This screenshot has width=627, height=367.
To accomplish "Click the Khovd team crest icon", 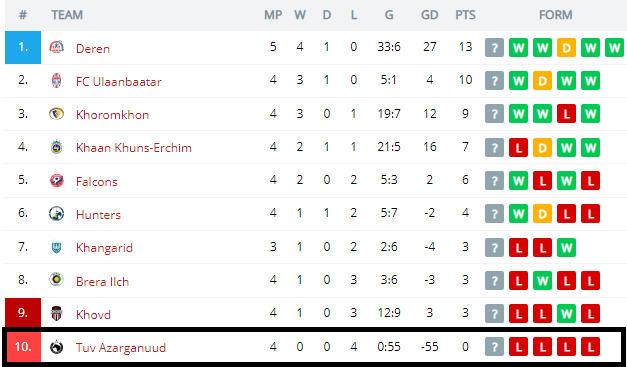I will 56,314.
